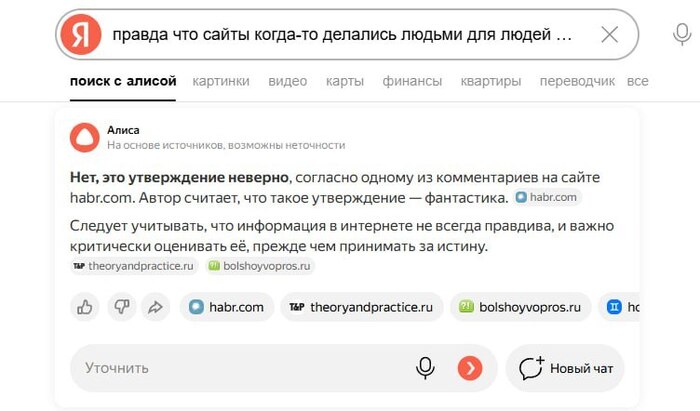Start voice search with top microphone
Image resolution: width=700 pixels, height=411 pixels.
[x=682, y=35]
